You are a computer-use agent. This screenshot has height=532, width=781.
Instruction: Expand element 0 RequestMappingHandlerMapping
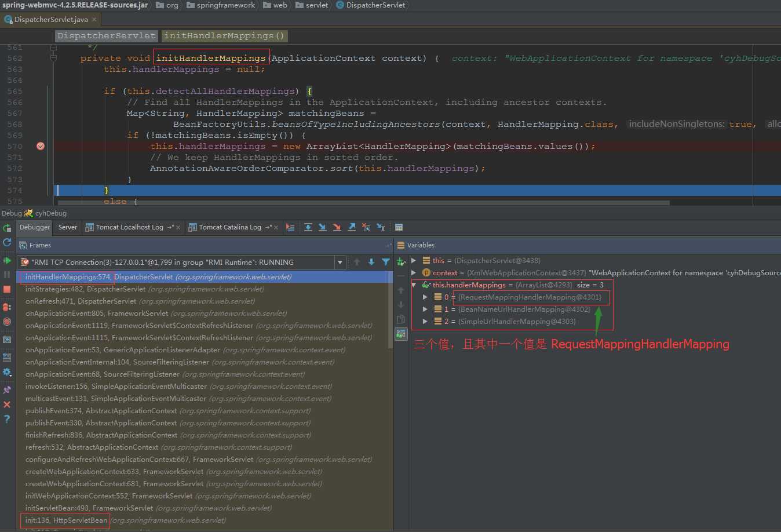click(x=425, y=297)
